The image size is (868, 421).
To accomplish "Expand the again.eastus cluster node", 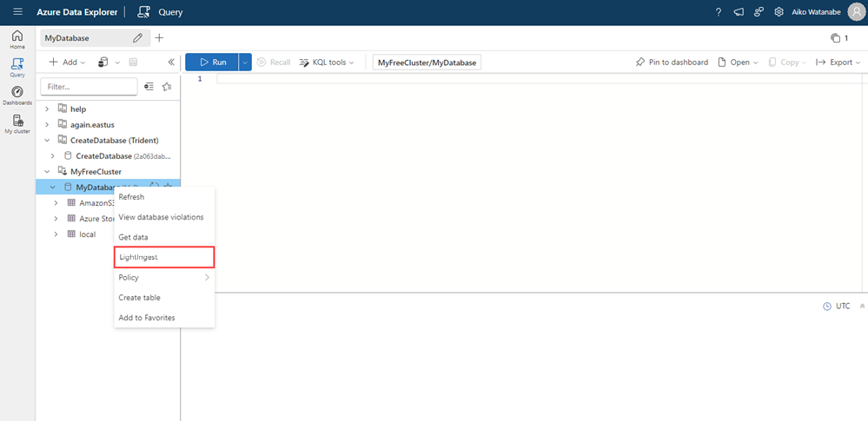I will point(47,124).
